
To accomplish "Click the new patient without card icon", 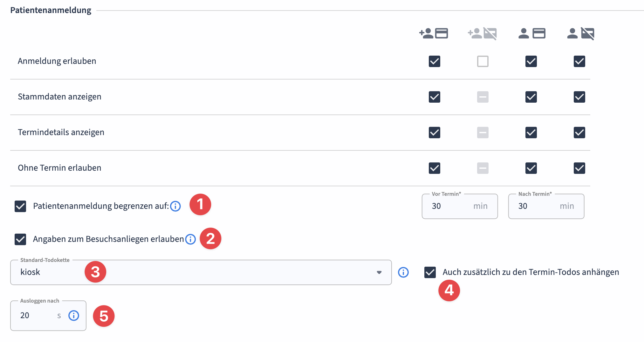I will click(x=482, y=33).
